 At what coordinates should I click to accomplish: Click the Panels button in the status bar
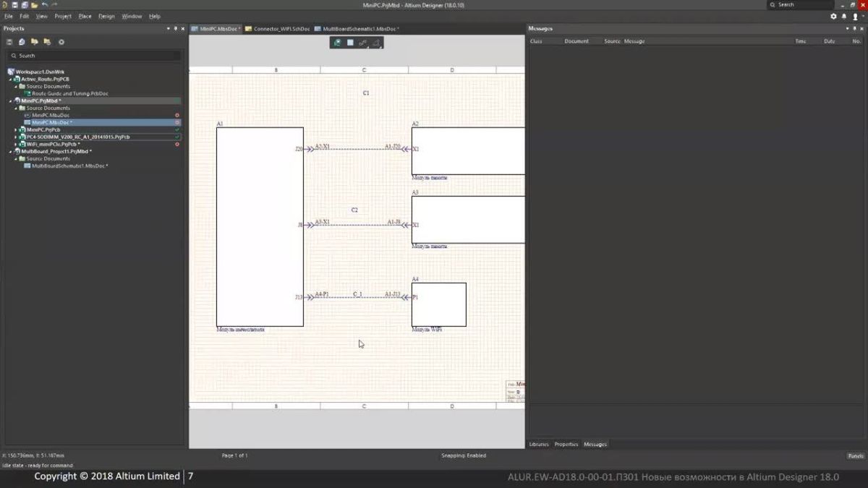coord(856,456)
